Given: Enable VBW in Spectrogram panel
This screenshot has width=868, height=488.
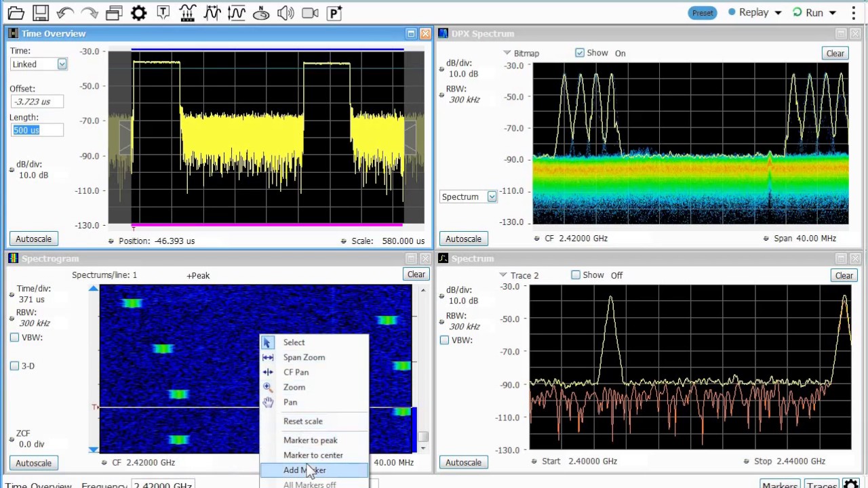Looking at the screenshot, I should click(14, 338).
